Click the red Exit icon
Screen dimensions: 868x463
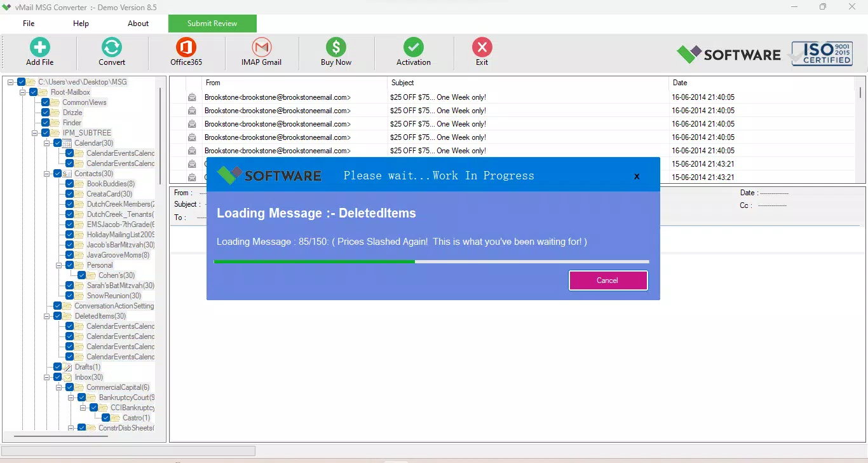click(482, 47)
